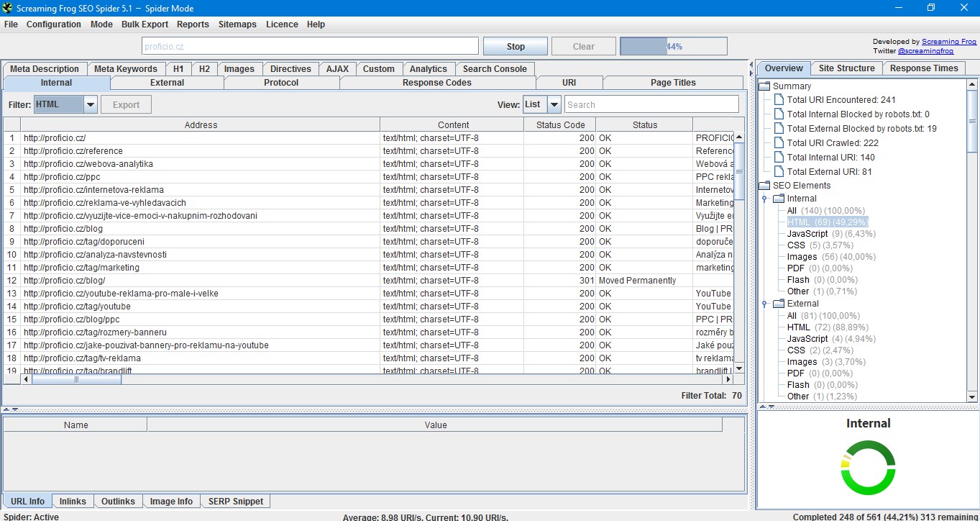Open the Sitemaps menu
This screenshot has width=980, height=521.
click(237, 24)
